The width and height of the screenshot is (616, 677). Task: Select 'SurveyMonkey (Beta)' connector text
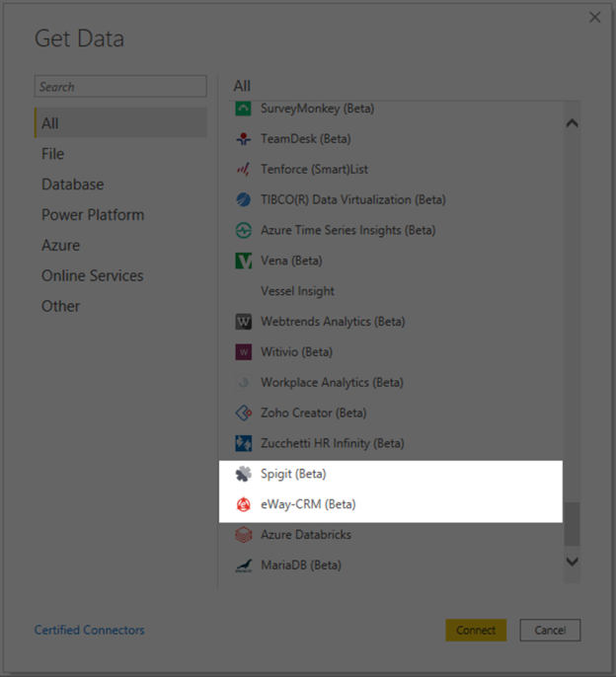pyautogui.click(x=318, y=109)
